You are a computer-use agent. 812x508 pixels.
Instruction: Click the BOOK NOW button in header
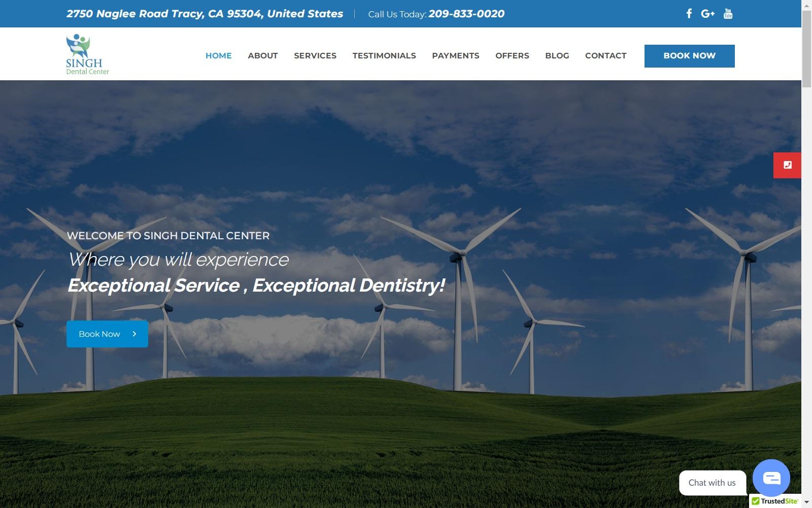click(x=690, y=56)
